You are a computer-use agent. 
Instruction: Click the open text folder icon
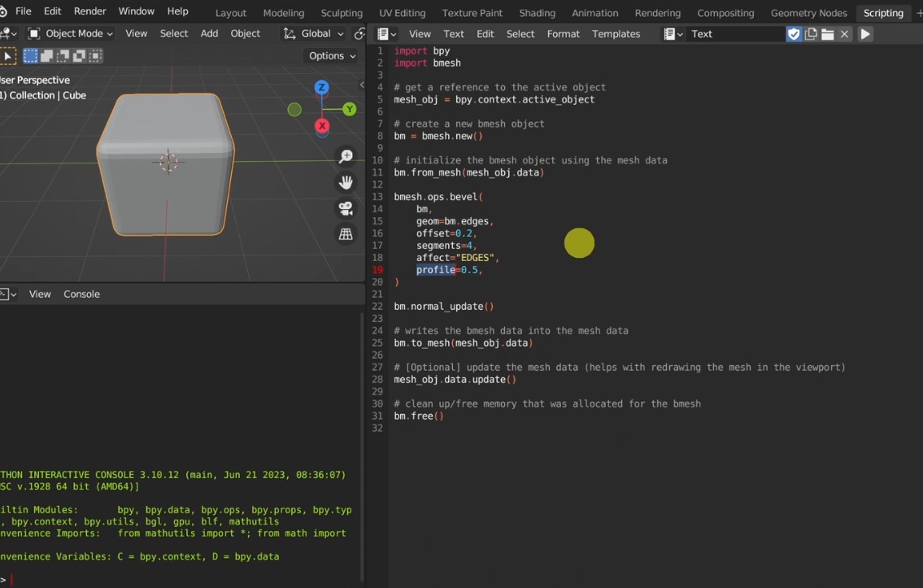828,34
